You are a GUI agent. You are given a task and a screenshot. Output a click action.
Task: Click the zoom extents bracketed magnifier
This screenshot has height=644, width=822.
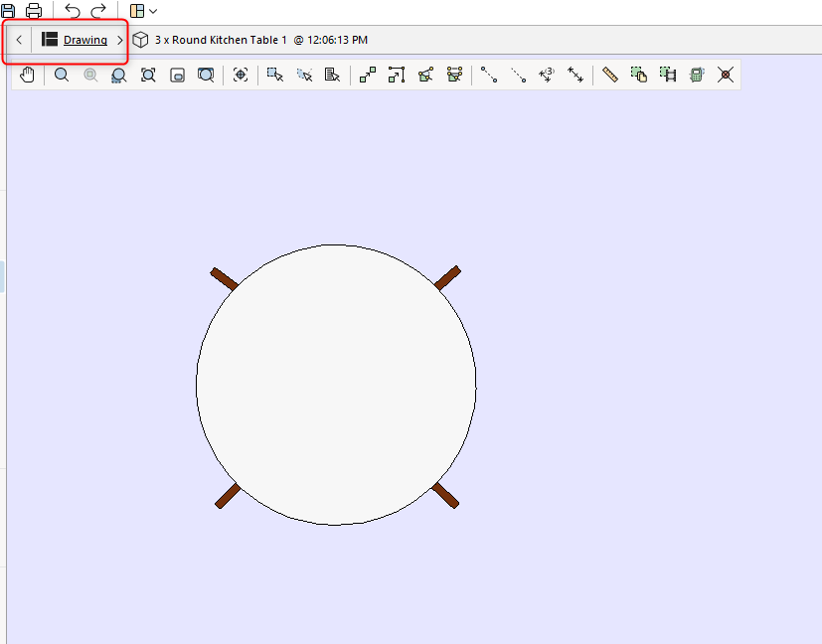coord(148,75)
